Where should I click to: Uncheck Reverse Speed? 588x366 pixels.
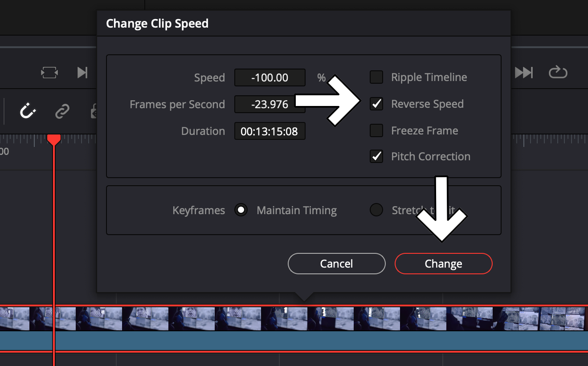coord(376,104)
